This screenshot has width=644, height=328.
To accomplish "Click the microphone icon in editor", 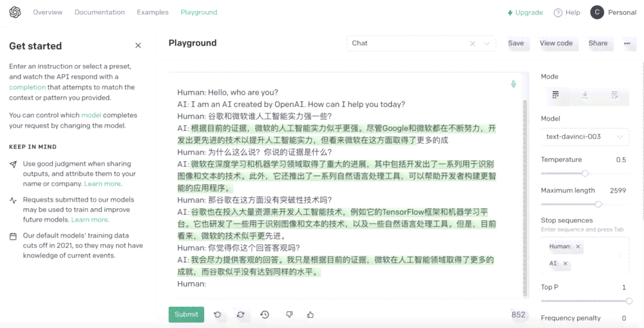I will pos(513,84).
